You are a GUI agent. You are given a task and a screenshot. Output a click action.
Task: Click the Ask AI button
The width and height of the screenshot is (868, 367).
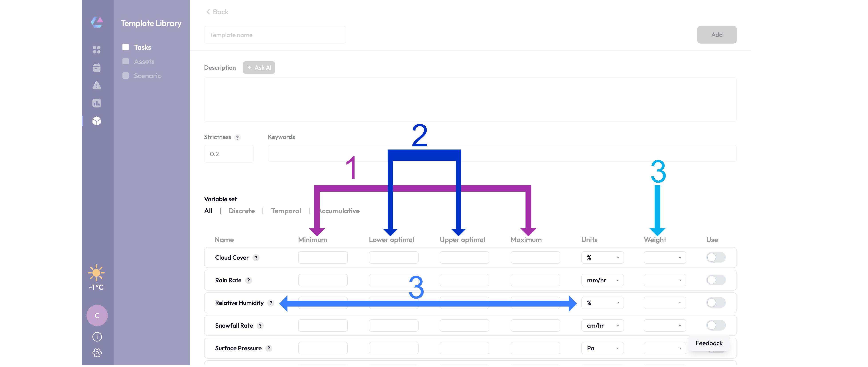(259, 68)
